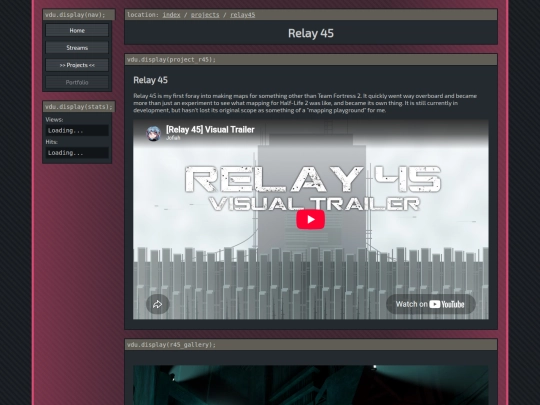Click the Hits: label
The image size is (540, 405).
pyautogui.click(x=51, y=142)
